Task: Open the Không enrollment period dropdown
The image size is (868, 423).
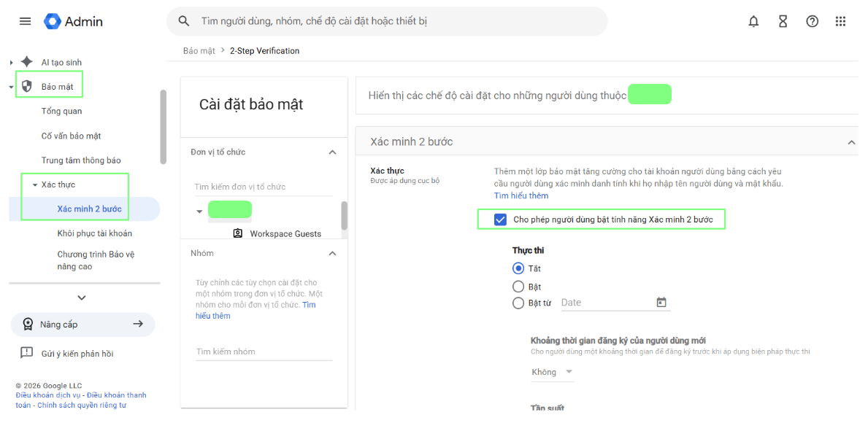Action: pyautogui.click(x=552, y=372)
